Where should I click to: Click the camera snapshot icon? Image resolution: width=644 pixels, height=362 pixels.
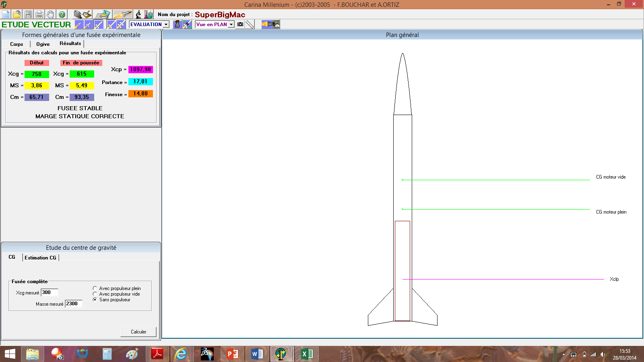[x=240, y=25]
